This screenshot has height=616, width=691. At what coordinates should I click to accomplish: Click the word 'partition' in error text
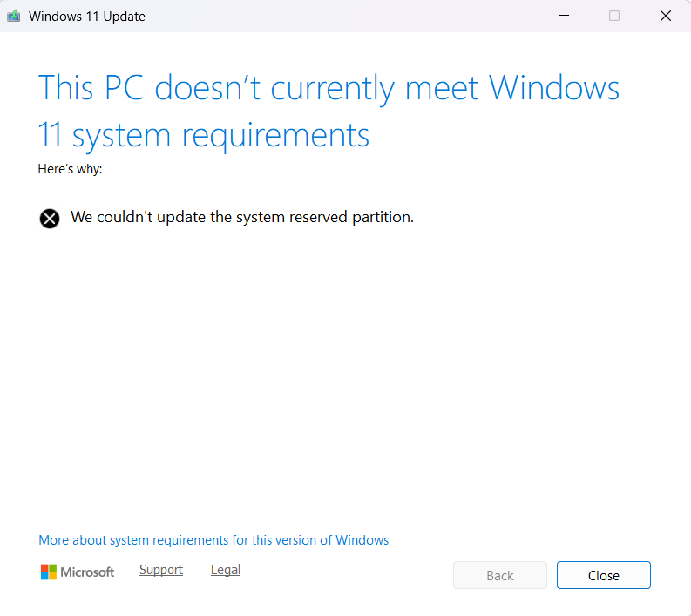click(380, 217)
